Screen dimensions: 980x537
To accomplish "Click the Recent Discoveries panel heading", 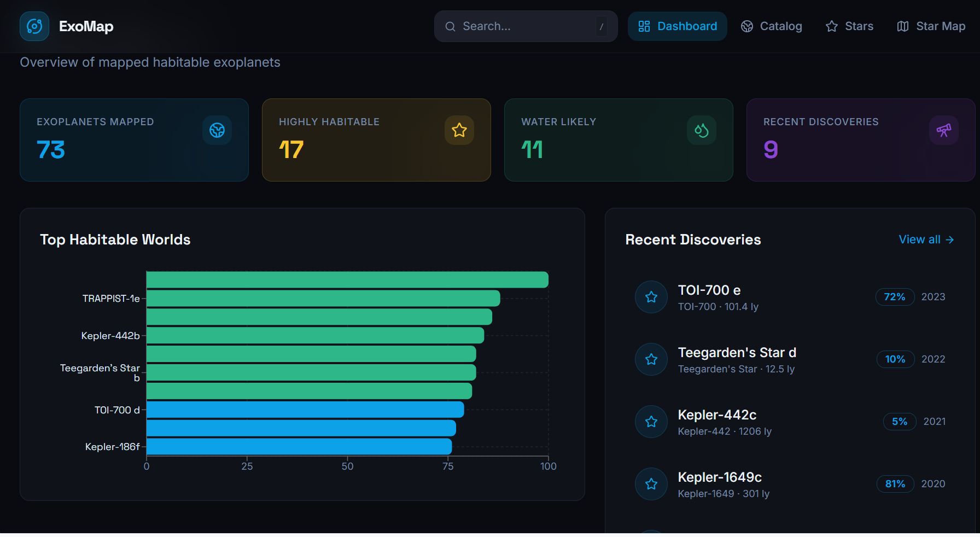I will click(693, 240).
